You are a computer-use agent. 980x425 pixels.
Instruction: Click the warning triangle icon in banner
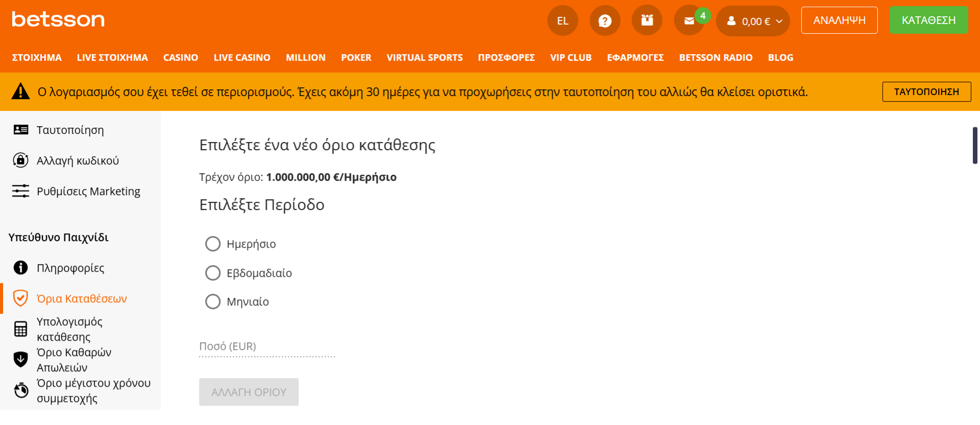point(20,91)
